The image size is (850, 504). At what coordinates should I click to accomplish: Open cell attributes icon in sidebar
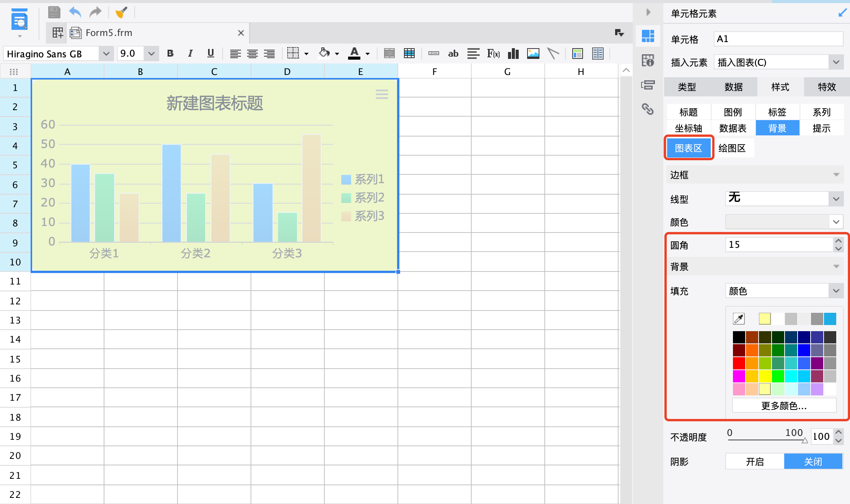pyautogui.click(x=648, y=60)
